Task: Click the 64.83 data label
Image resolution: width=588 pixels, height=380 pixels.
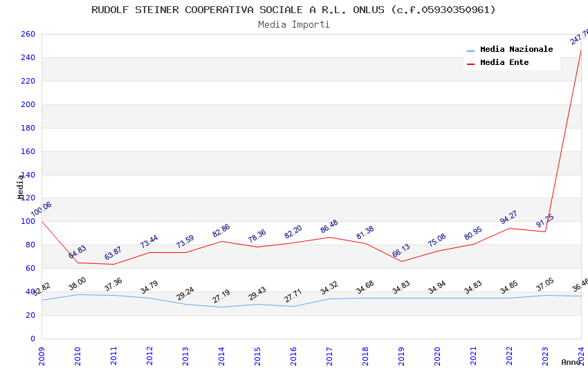Action: coord(77,252)
